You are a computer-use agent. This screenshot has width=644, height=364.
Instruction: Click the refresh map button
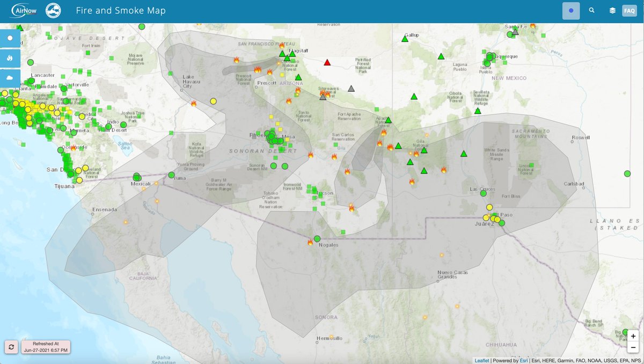tap(11, 347)
